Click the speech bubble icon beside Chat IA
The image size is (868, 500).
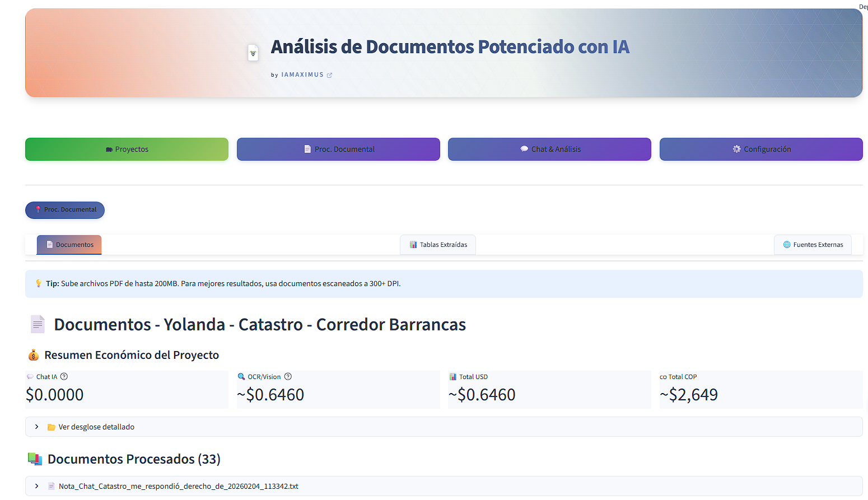(x=30, y=376)
